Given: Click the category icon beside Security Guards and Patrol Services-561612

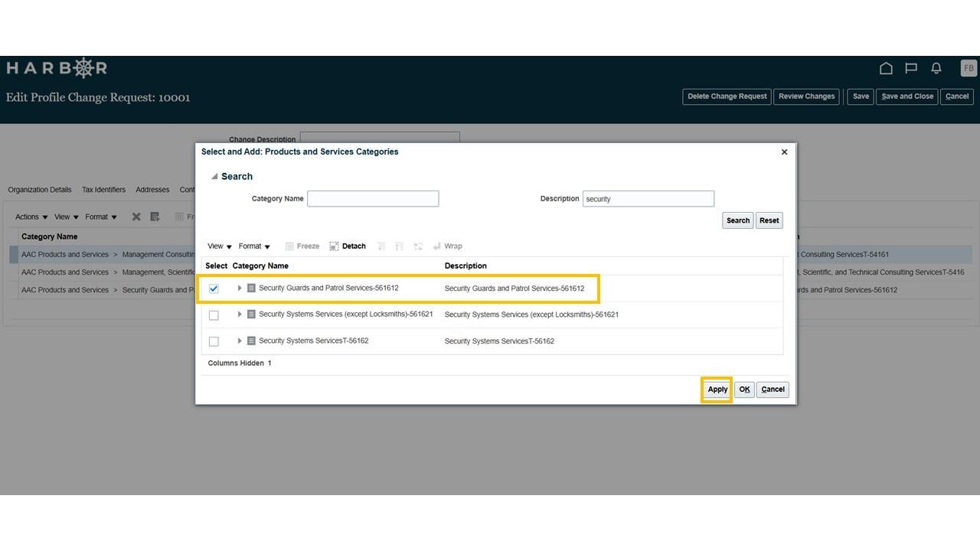Looking at the screenshot, I should [251, 289].
